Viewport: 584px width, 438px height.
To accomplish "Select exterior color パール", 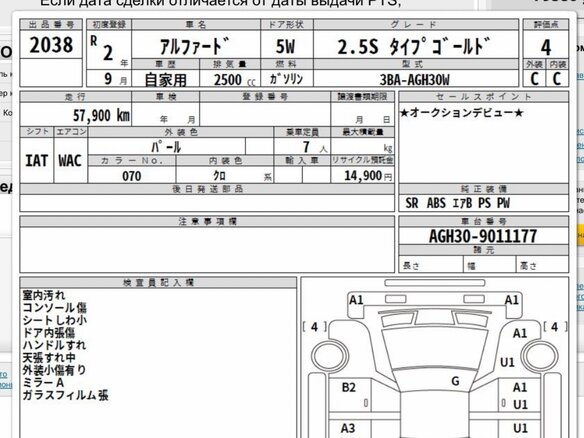I will pos(166,147).
